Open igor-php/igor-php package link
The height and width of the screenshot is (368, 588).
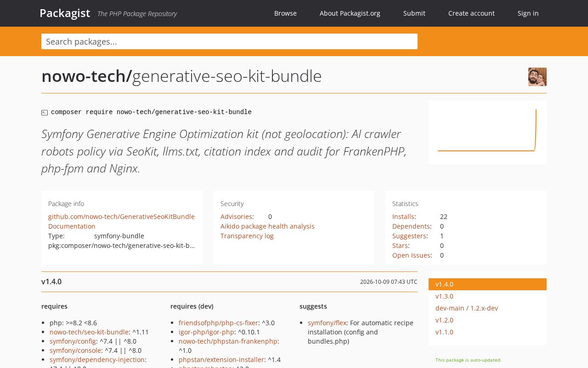tap(206, 332)
